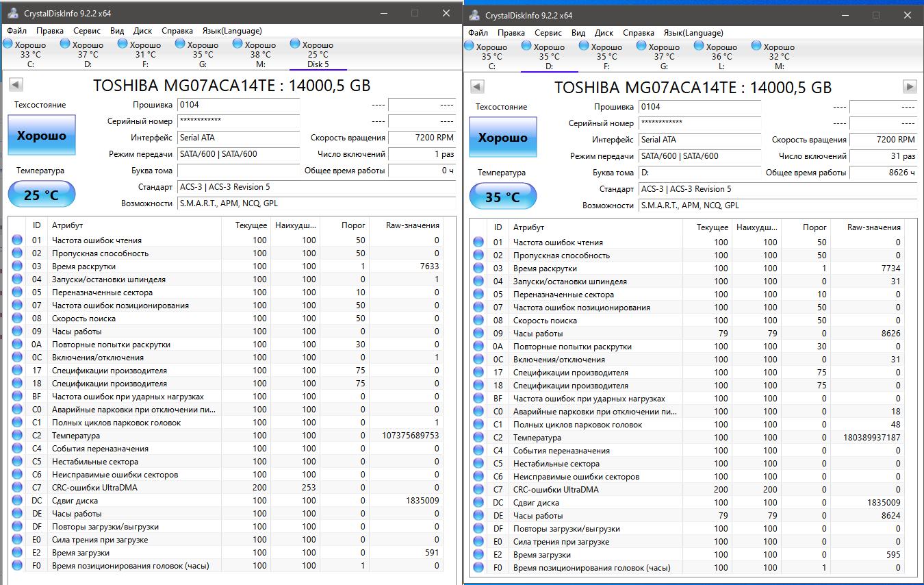The width and height of the screenshot is (924, 585).
Task: Click status orb beside События переназначения in right window
Action: [x=478, y=451]
